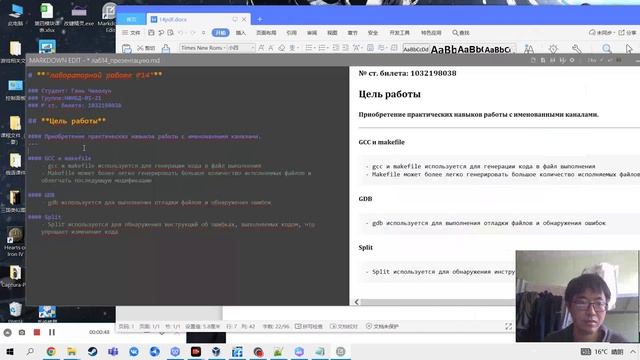Toggle spell check in WPS status bar
The height and width of the screenshot is (360, 640).
309,327
